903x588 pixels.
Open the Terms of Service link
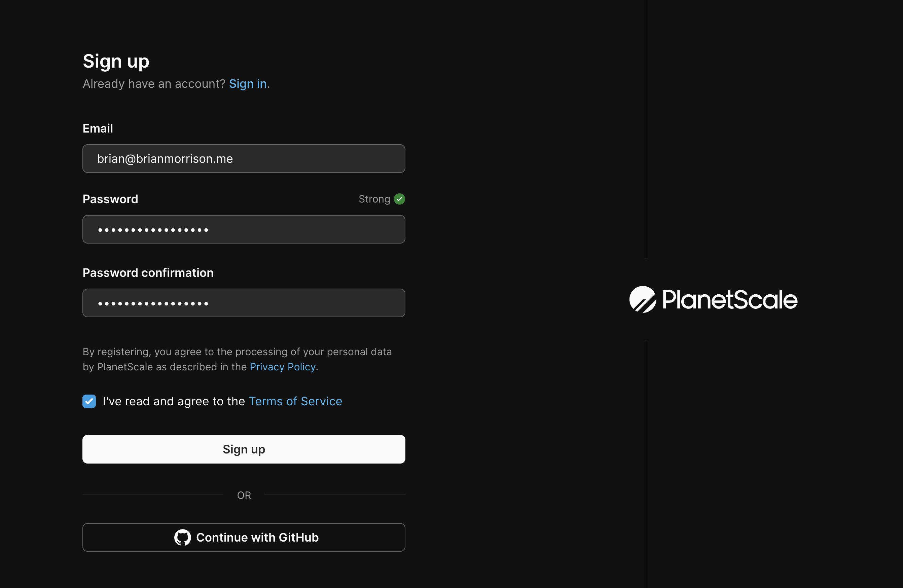click(295, 401)
